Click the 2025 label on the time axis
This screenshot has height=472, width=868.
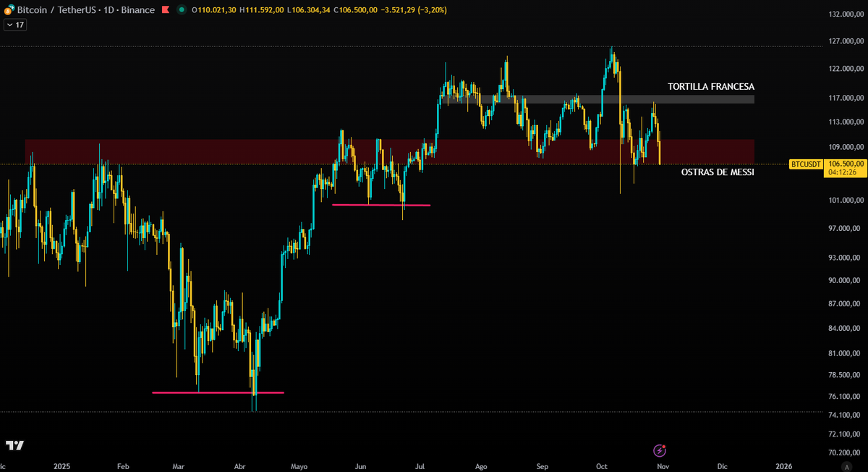(x=61, y=465)
